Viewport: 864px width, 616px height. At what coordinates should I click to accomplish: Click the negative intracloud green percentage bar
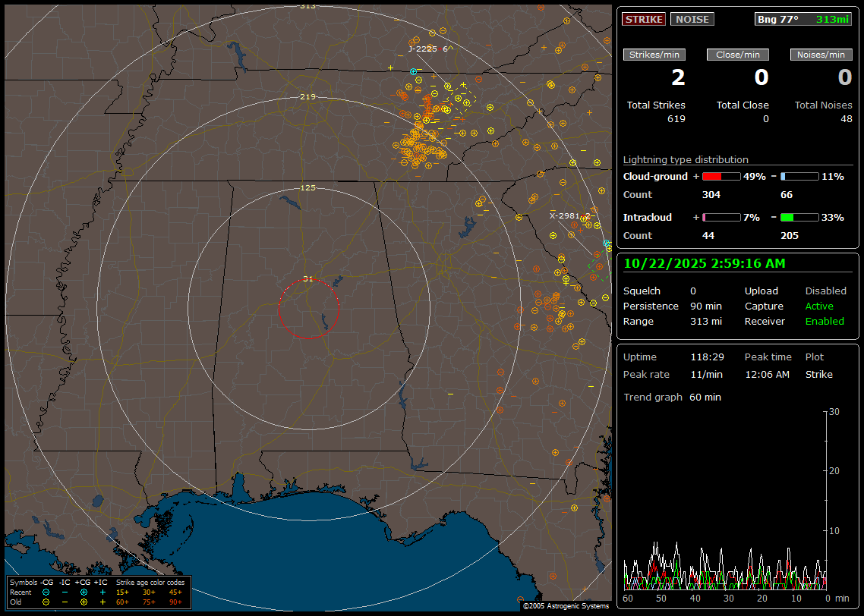pos(799,218)
